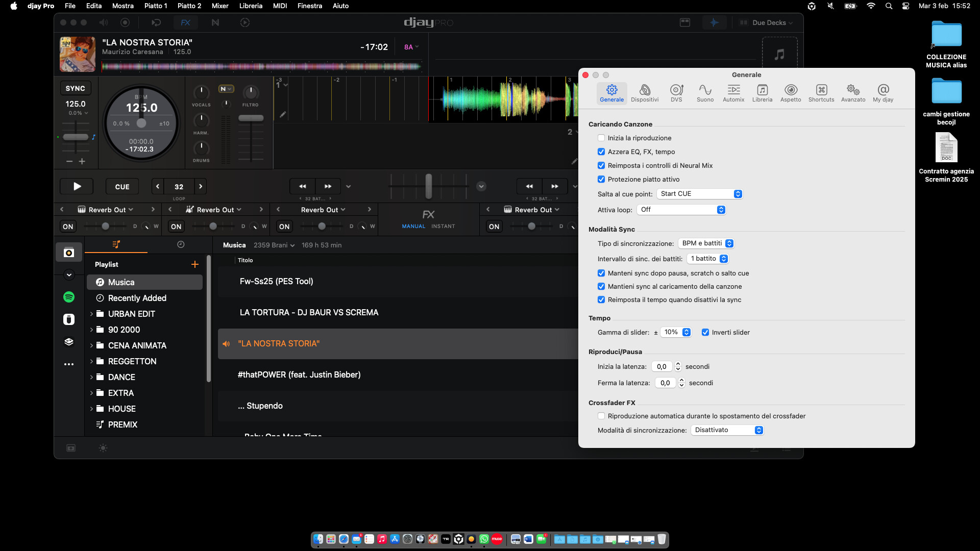
Task: Uncheck Protezione piatto attivo
Action: pyautogui.click(x=601, y=180)
